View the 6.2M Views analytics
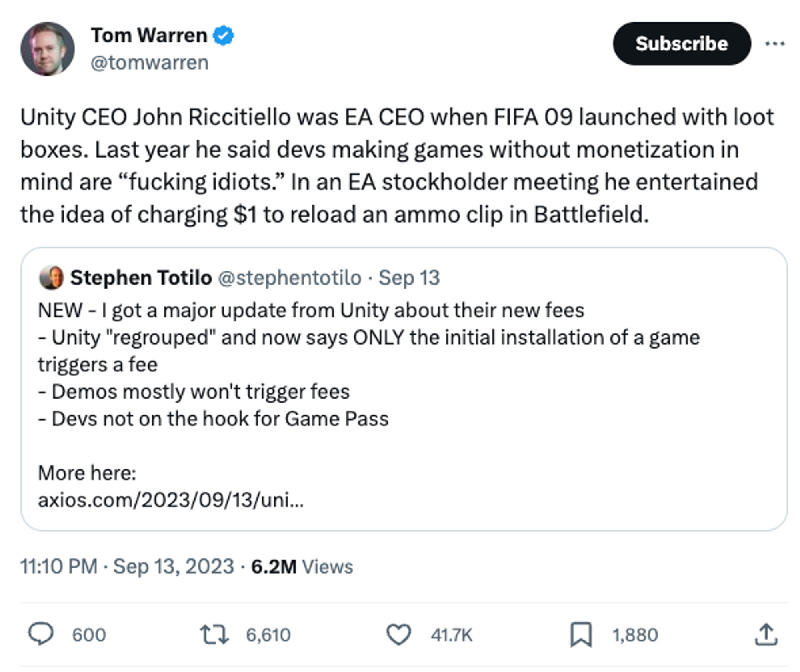Screen dimensions: 800x672 pyautogui.click(x=302, y=566)
